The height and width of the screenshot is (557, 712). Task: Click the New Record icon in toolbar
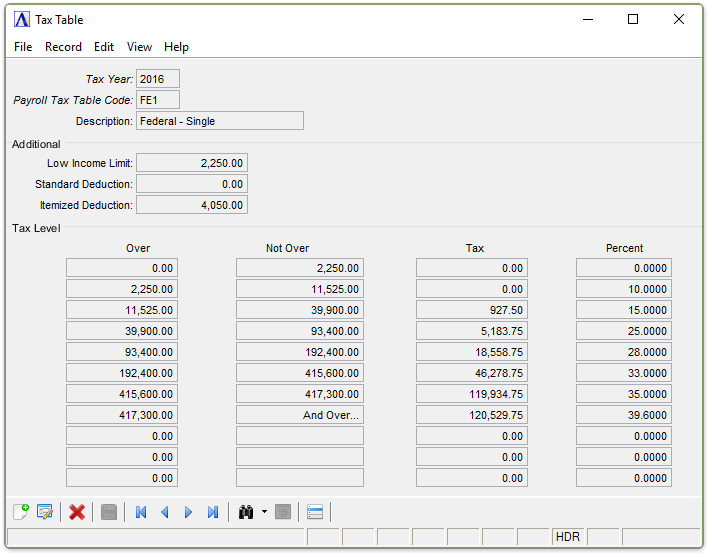[21, 512]
